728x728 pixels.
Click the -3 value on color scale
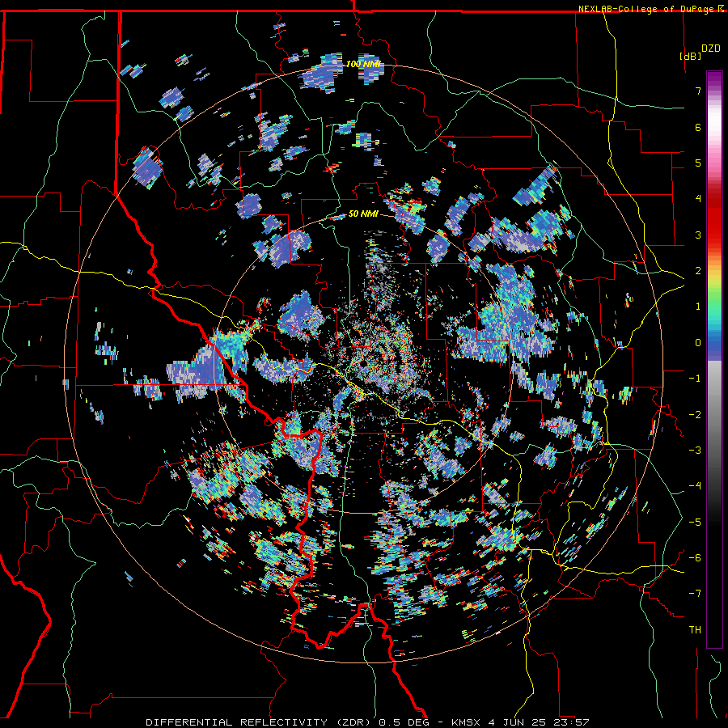695,450
